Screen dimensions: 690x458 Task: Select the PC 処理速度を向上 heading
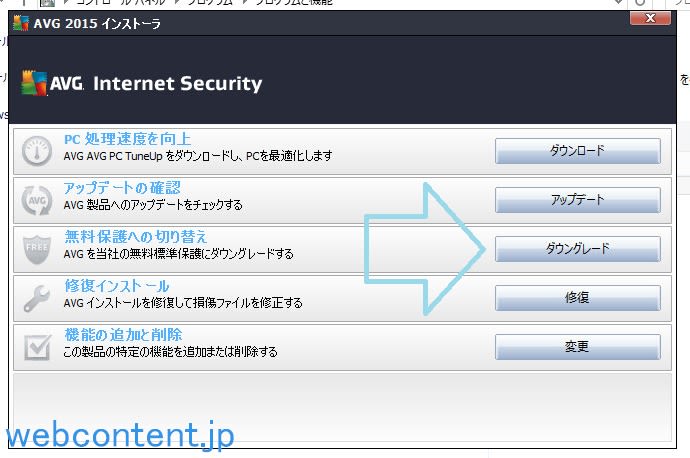[127, 139]
